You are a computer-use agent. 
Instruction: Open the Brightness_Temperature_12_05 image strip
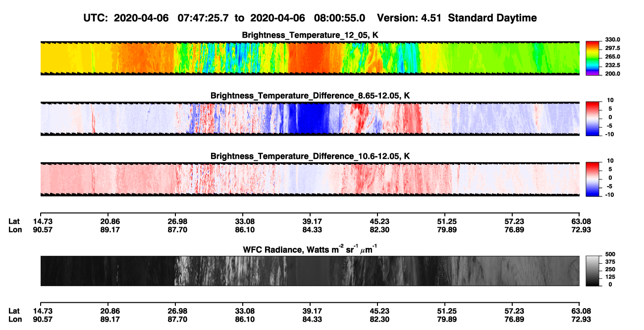[x=310, y=58]
